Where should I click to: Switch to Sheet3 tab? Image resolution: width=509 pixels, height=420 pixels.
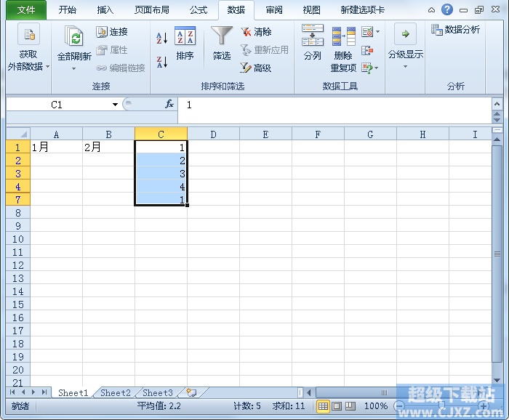pyautogui.click(x=158, y=393)
